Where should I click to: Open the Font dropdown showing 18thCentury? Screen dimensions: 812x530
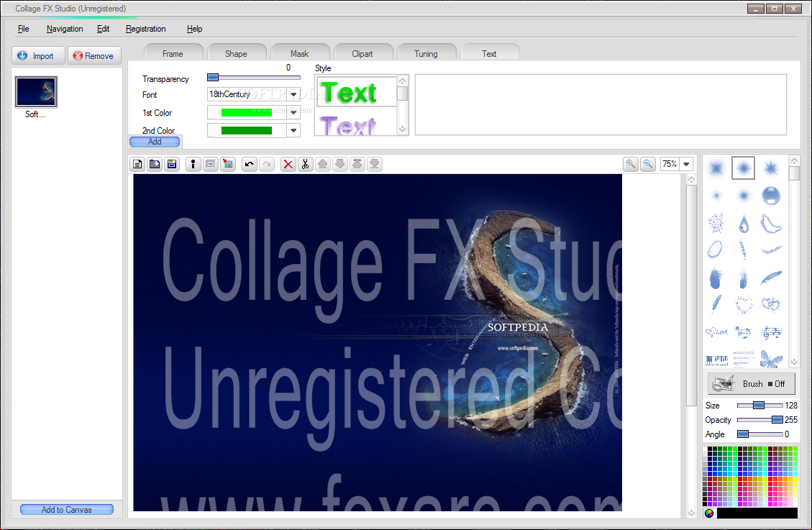293,94
